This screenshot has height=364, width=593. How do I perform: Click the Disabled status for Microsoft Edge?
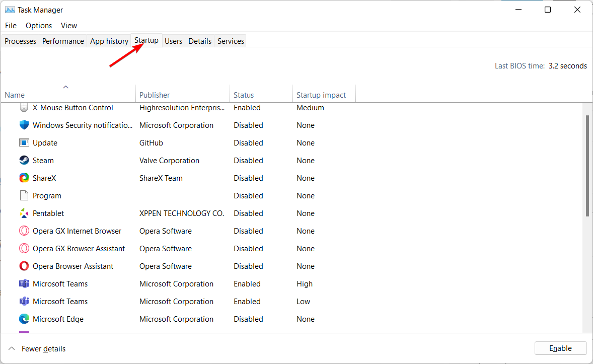[248, 319]
